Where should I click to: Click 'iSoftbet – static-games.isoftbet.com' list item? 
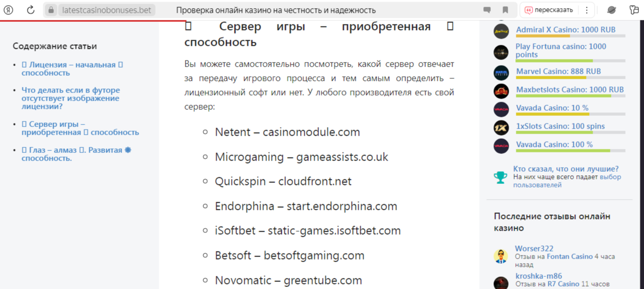[308, 231]
